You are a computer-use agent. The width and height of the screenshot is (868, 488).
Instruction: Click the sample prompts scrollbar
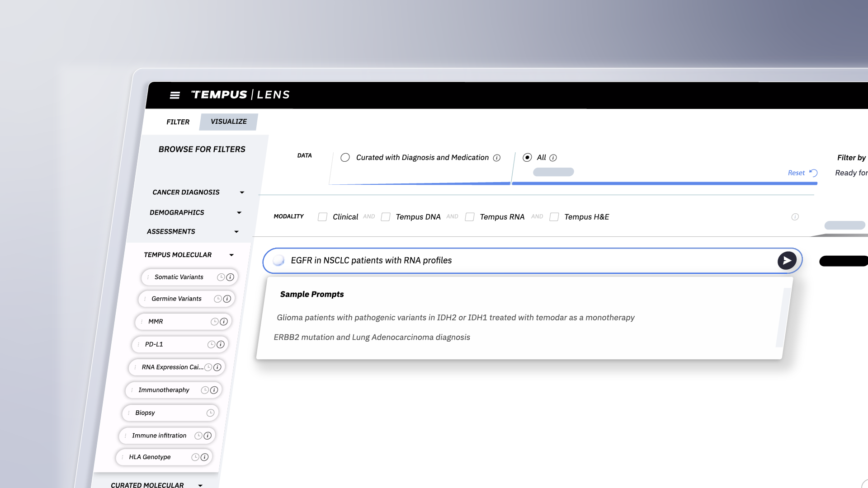tap(783, 318)
